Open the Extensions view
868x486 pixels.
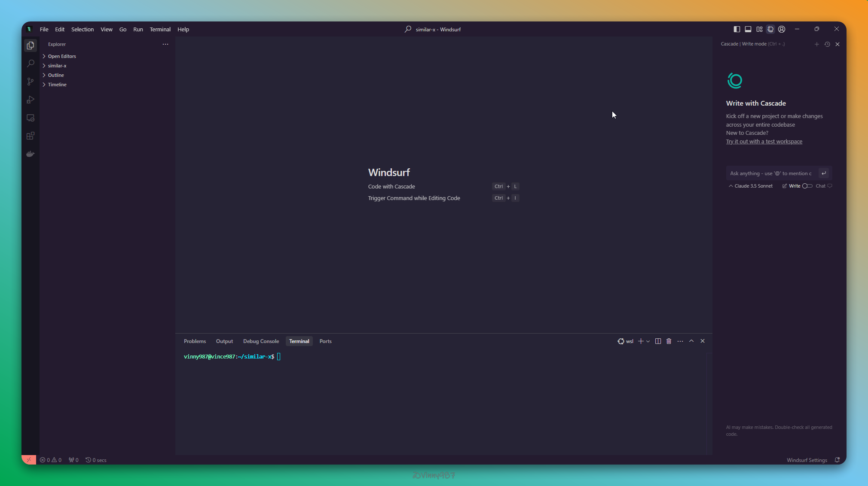(x=31, y=136)
